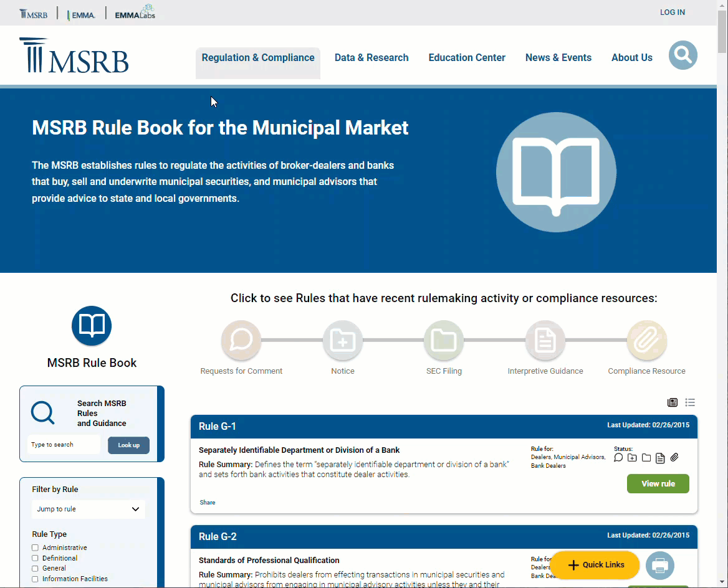This screenshot has height=588, width=728.
Task: Click the large MSRB pillar logo
Action: [x=74, y=55]
